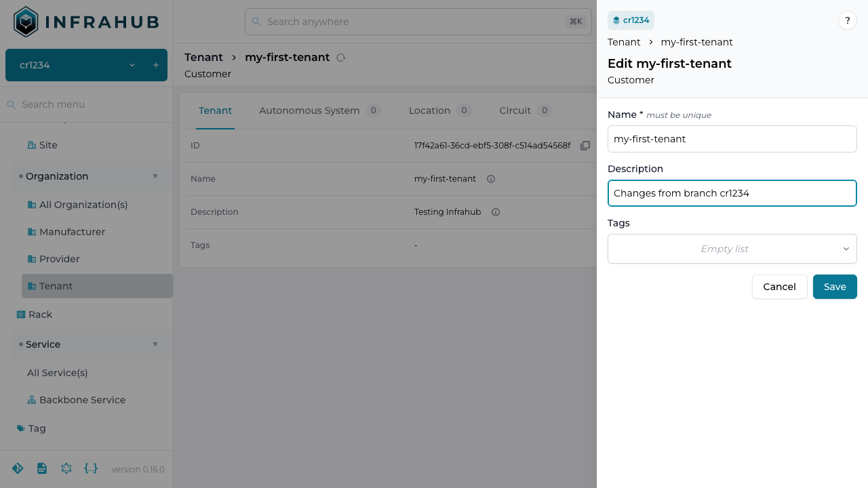Click Tenant breadcrumb in the main header
This screenshot has height=488, width=868.
pyautogui.click(x=203, y=58)
